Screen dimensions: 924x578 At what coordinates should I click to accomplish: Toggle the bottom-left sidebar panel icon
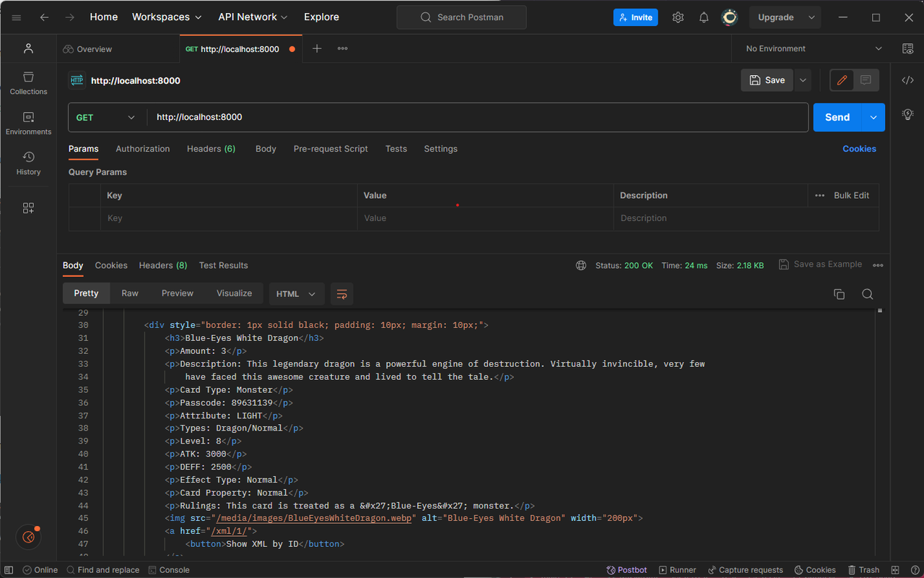(x=9, y=570)
